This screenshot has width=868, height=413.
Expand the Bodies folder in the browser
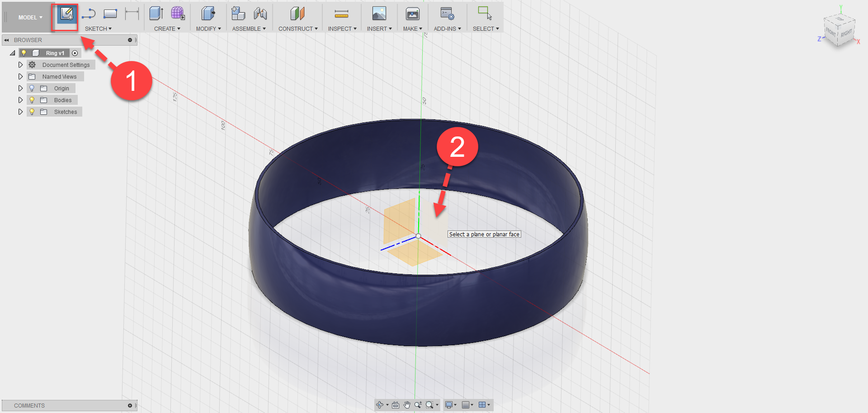[x=20, y=99]
